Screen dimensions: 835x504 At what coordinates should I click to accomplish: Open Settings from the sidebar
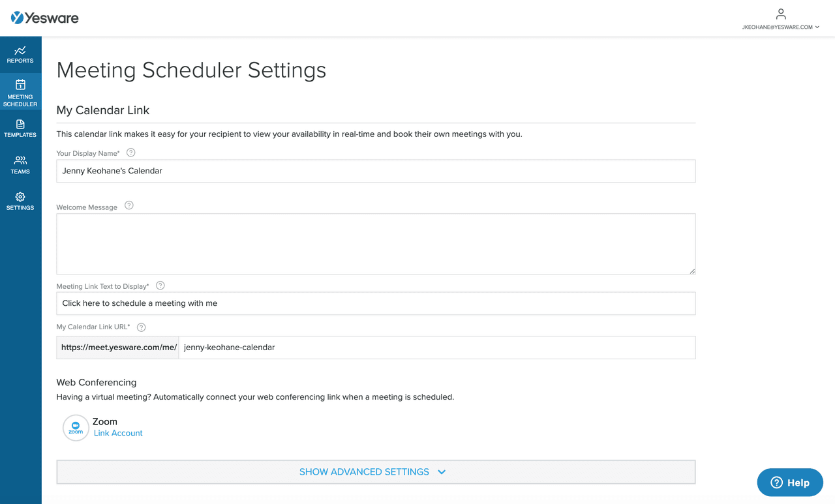(x=20, y=201)
